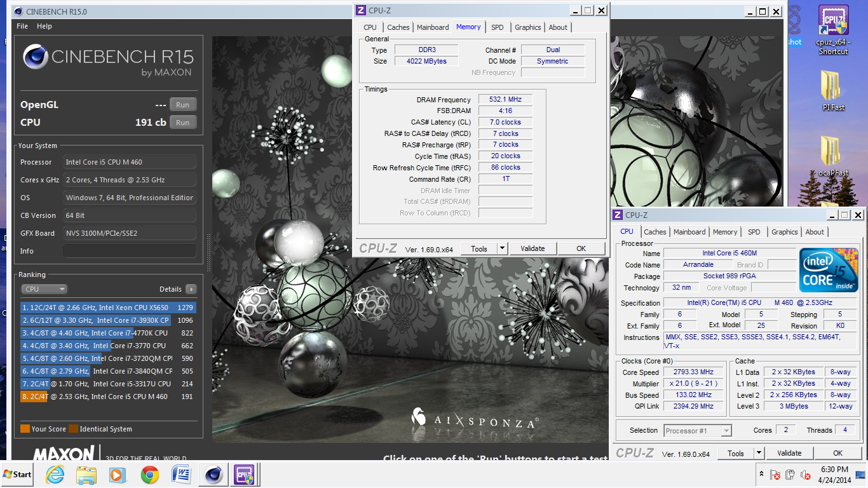Viewport: 868px width, 488px height.
Task: Run the OpenGL benchmark
Action: coord(183,105)
